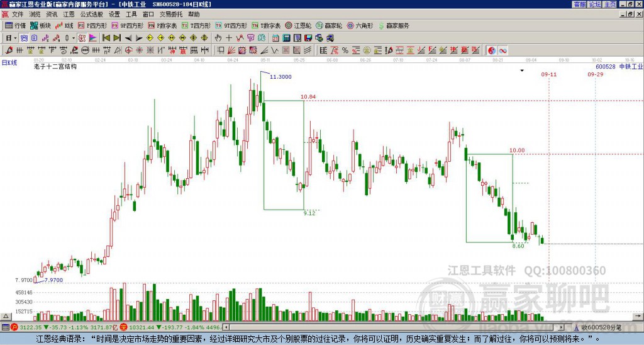644x345 pixels.
Task: Select the hand pan tool
Action: (218, 38)
